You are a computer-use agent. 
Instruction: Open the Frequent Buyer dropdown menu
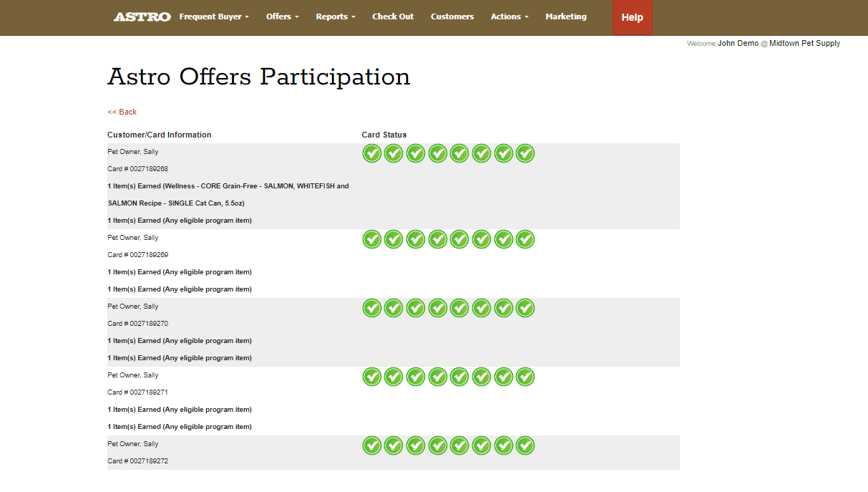[x=214, y=16]
